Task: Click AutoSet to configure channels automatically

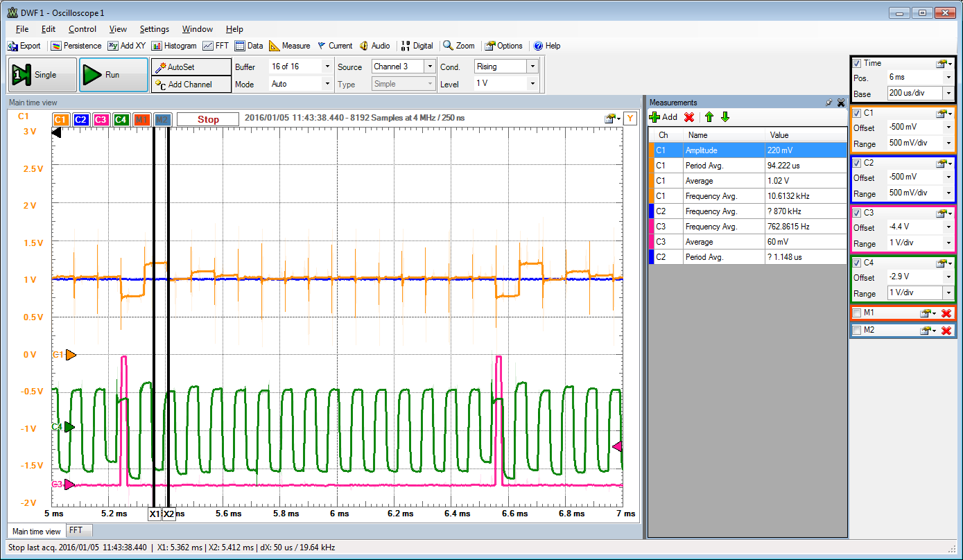Action: (191, 67)
